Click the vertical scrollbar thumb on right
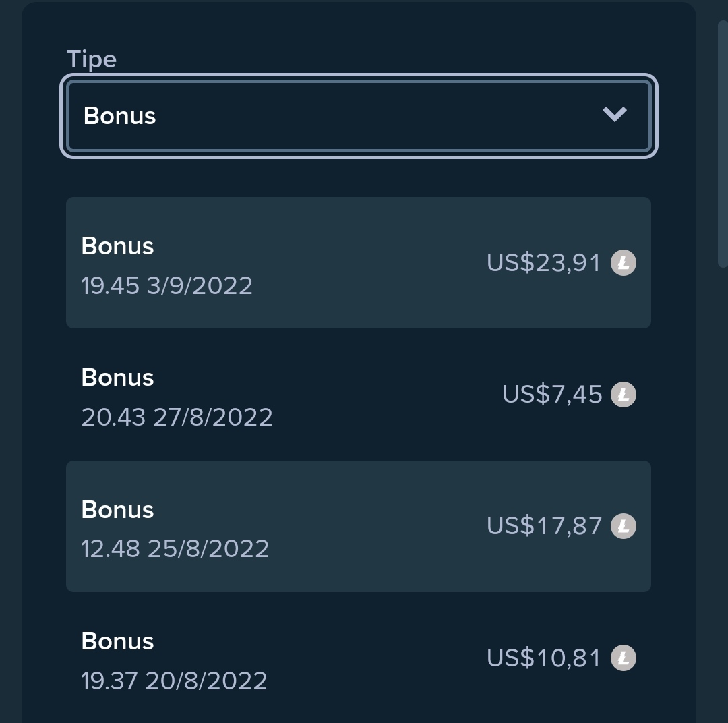The height and width of the screenshot is (723, 728). pyautogui.click(x=723, y=144)
